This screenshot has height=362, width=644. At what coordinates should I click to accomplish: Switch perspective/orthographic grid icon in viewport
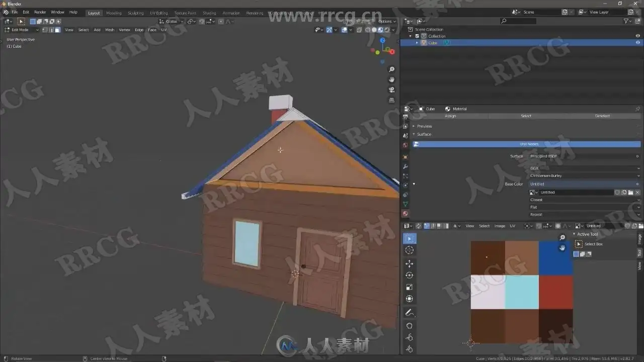click(x=391, y=100)
